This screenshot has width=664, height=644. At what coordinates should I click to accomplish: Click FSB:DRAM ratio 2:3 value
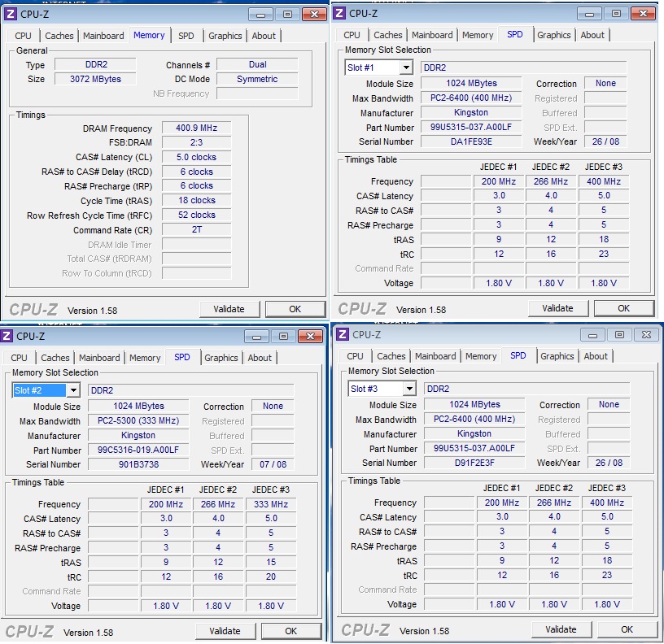pyautogui.click(x=196, y=142)
